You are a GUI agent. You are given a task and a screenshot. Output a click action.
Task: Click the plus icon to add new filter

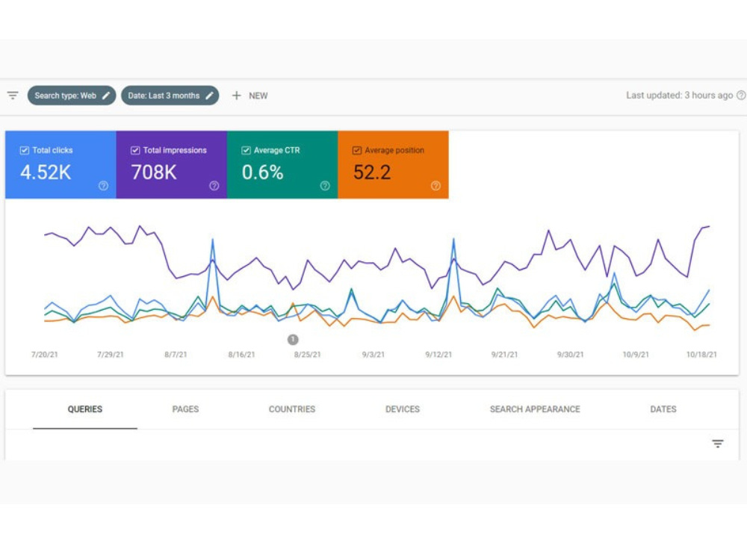[x=236, y=96]
